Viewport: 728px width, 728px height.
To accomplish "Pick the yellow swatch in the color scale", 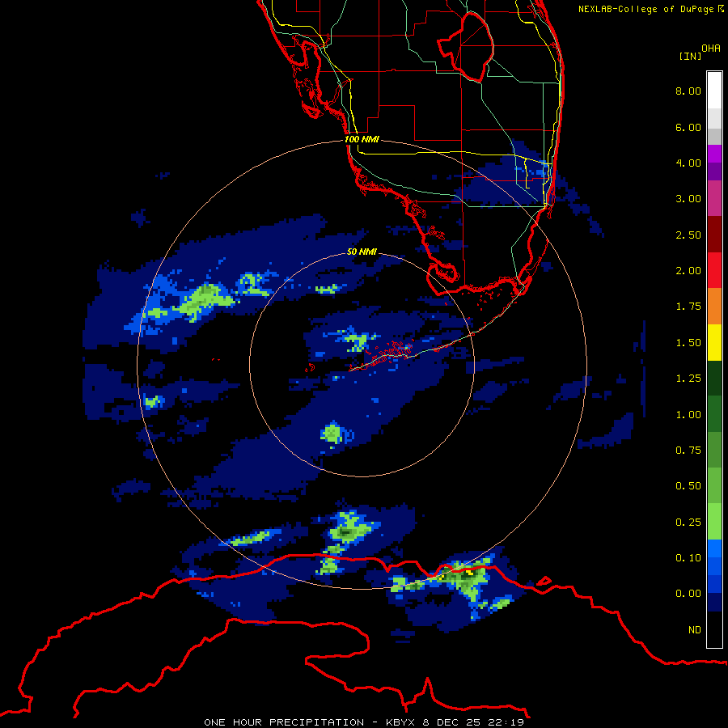I will coord(714,342).
